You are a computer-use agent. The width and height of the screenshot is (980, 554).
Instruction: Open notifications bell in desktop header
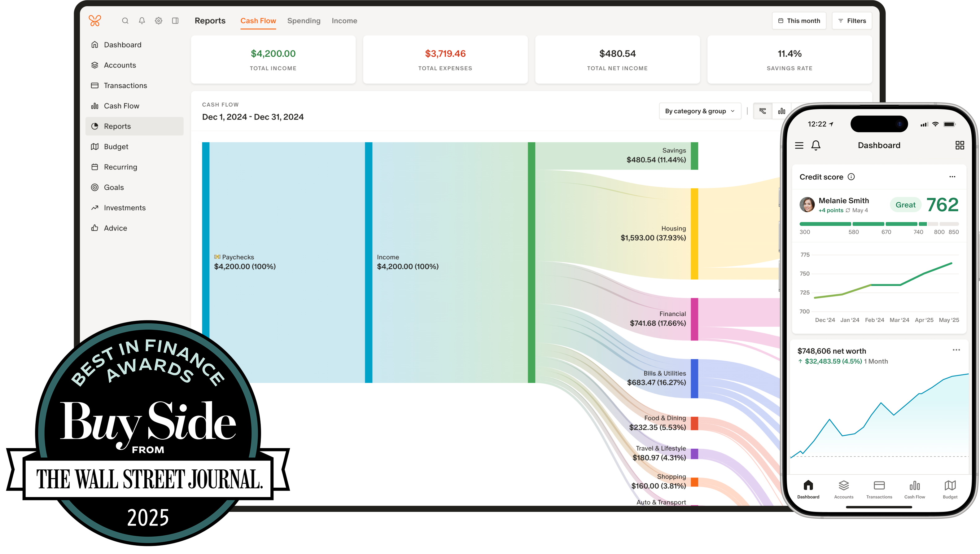[142, 21]
